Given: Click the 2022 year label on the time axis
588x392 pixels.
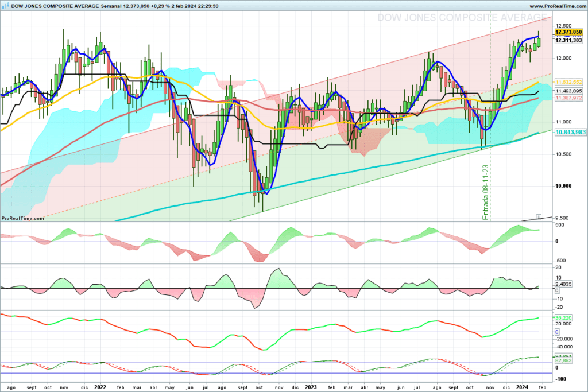Looking at the screenshot, I should coord(100,387).
